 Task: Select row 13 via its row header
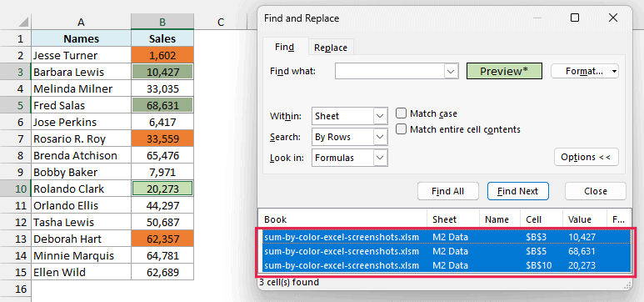pyautogui.click(x=16, y=239)
